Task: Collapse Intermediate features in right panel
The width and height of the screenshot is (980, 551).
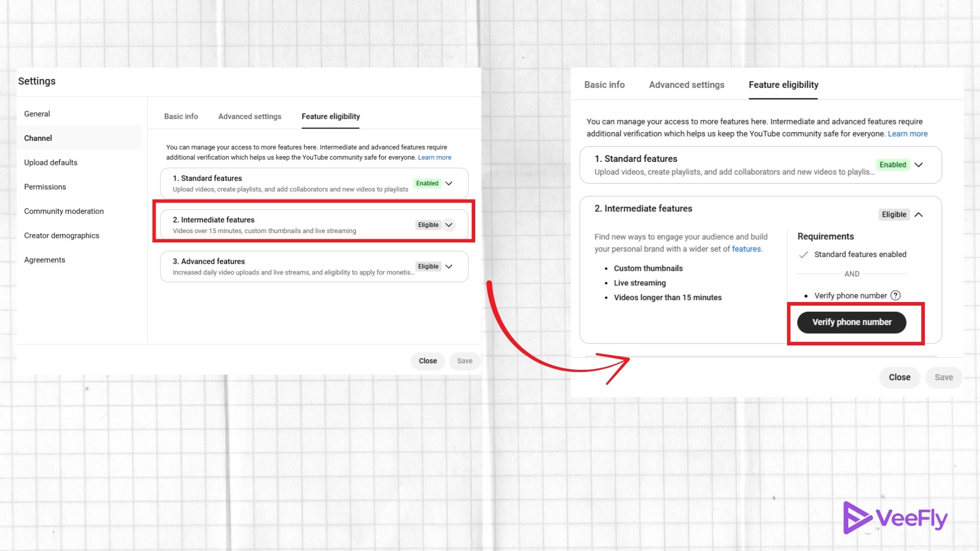Action: point(918,215)
